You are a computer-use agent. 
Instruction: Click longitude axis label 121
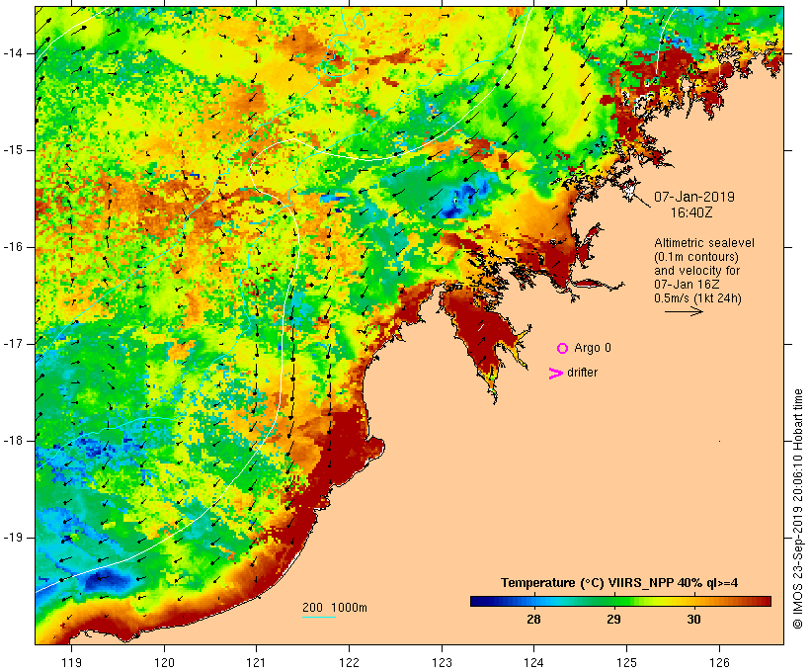(256, 662)
